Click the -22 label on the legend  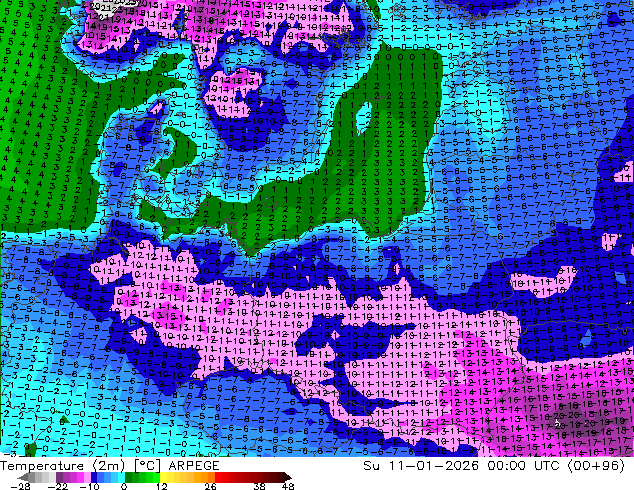pos(58,486)
